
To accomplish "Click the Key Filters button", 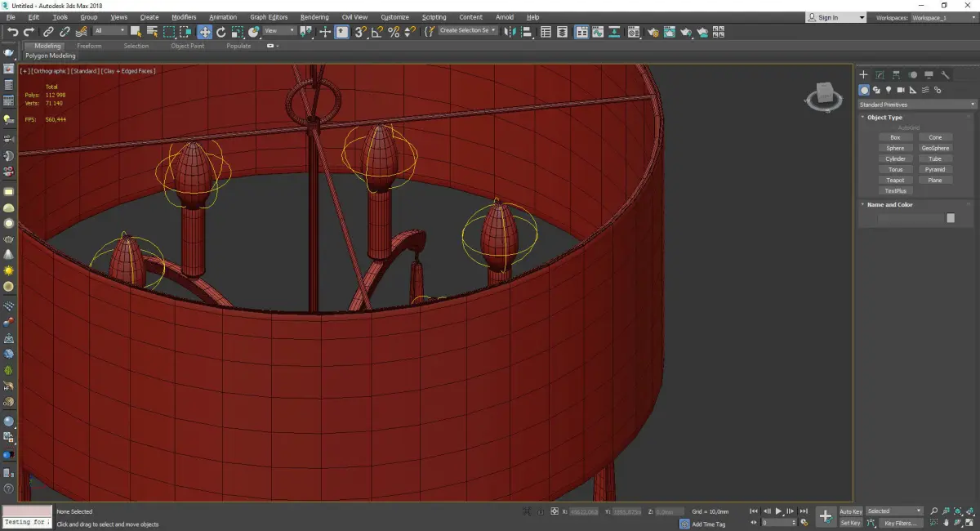I will tap(900, 523).
